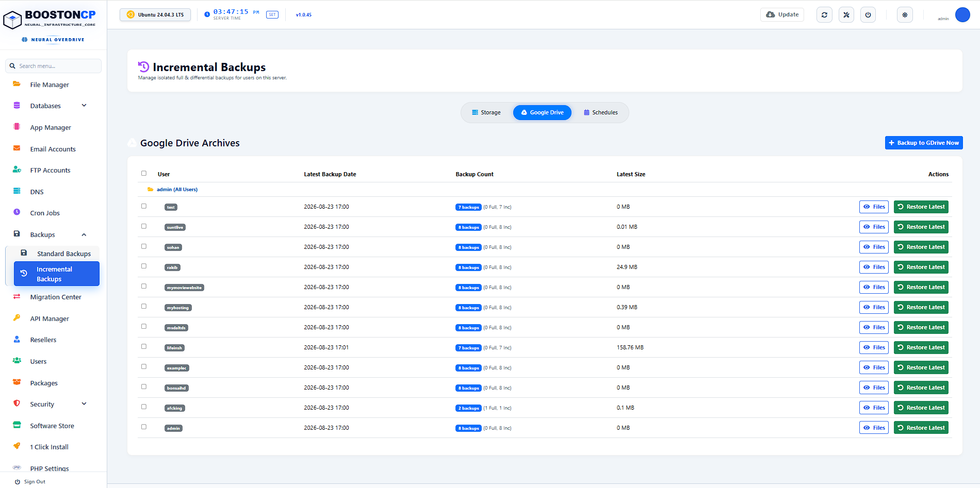
Task: Click the Sign Out link
Action: pos(30,482)
